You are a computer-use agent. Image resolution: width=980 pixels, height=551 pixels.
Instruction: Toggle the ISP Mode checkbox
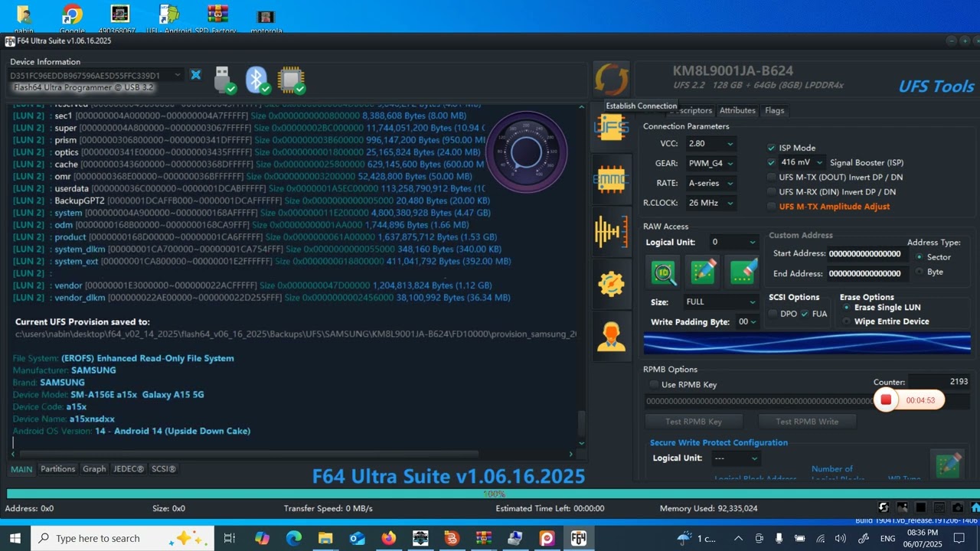(771, 148)
